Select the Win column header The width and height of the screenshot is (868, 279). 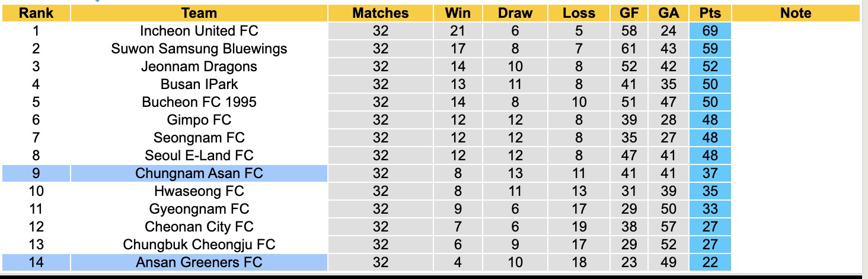click(x=458, y=13)
